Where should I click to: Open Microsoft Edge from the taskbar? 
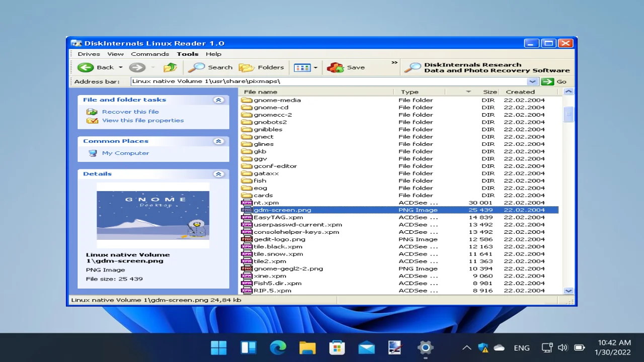pyautogui.click(x=278, y=347)
